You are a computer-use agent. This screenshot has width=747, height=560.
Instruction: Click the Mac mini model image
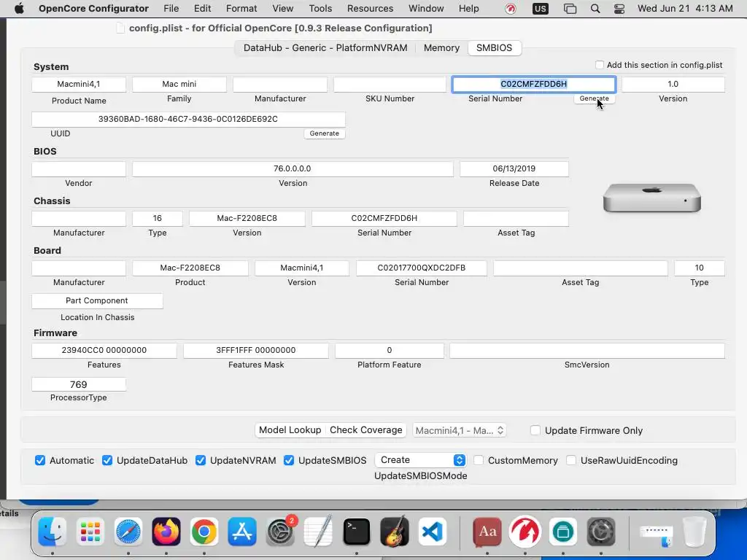(x=651, y=197)
